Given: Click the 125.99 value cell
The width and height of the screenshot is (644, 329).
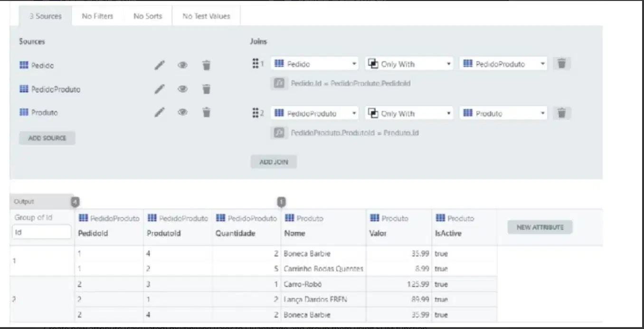Looking at the screenshot, I should click(x=399, y=284).
